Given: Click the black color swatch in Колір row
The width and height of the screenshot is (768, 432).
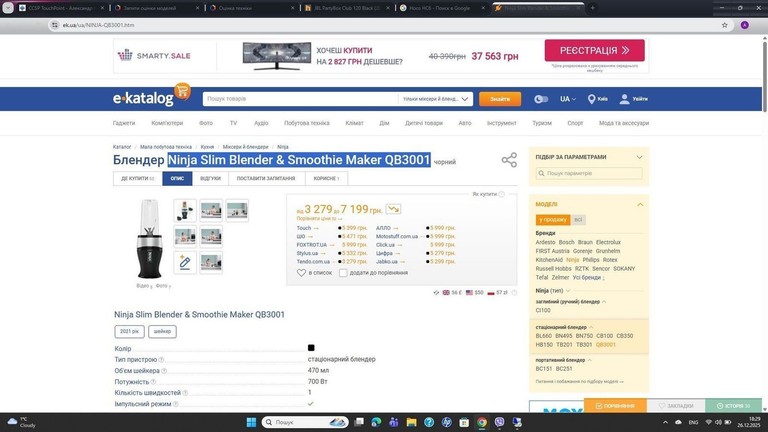Looking at the screenshot, I should (311, 348).
